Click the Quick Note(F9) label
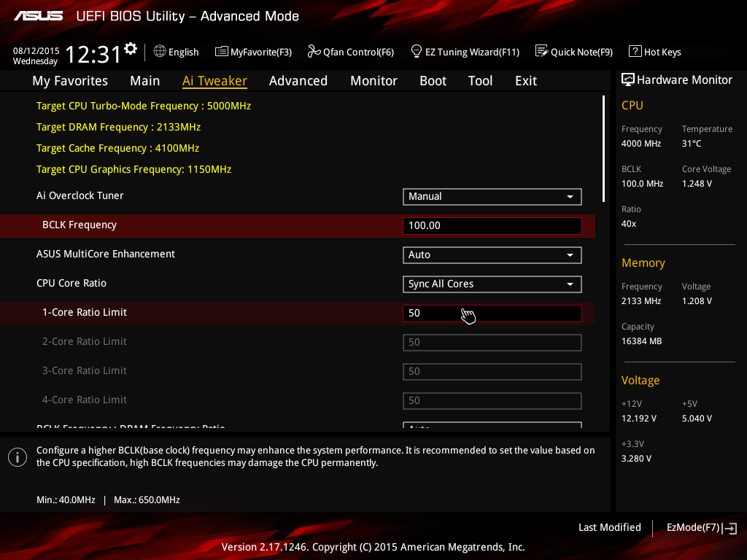747x560 pixels. tap(581, 52)
